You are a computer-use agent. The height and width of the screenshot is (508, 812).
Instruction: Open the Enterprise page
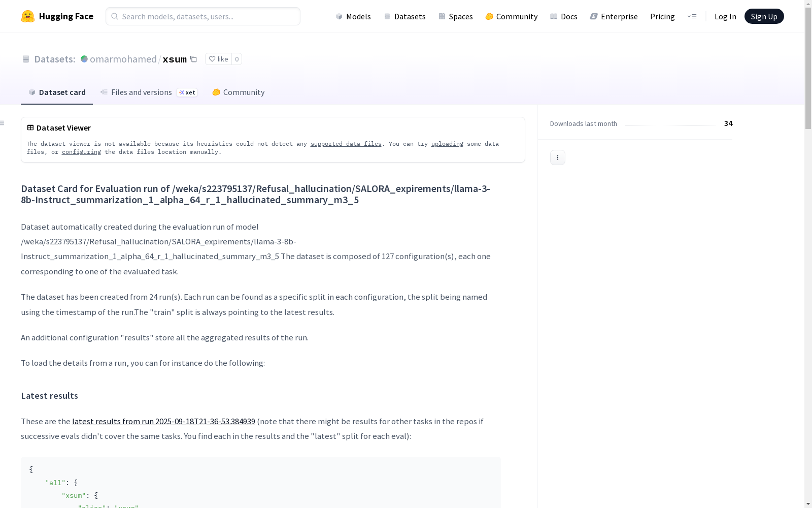614,16
